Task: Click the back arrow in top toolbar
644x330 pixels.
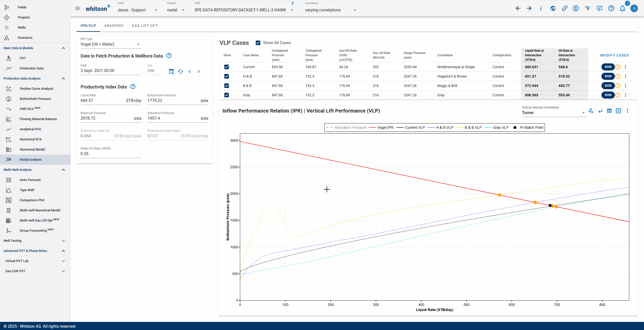Action: point(518,8)
